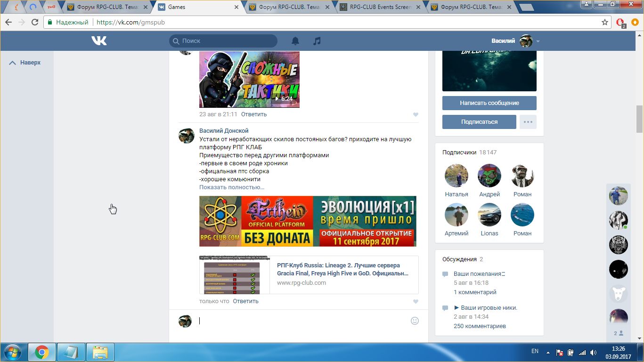644x362 pixels.
Task: Click the Написать сообщение button
Action: (x=489, y=103)
